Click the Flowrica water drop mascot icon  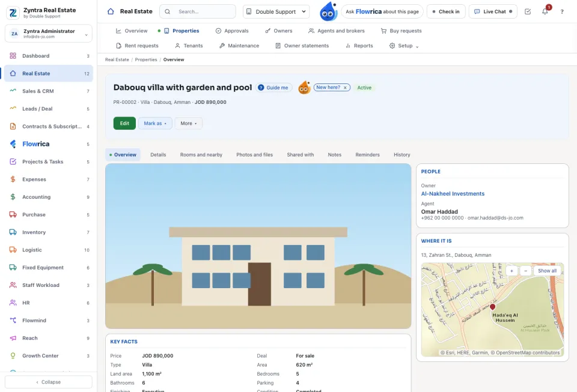coord(328,11)
